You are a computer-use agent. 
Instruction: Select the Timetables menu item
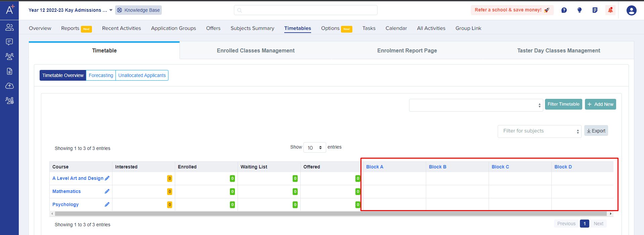point(298,28)
